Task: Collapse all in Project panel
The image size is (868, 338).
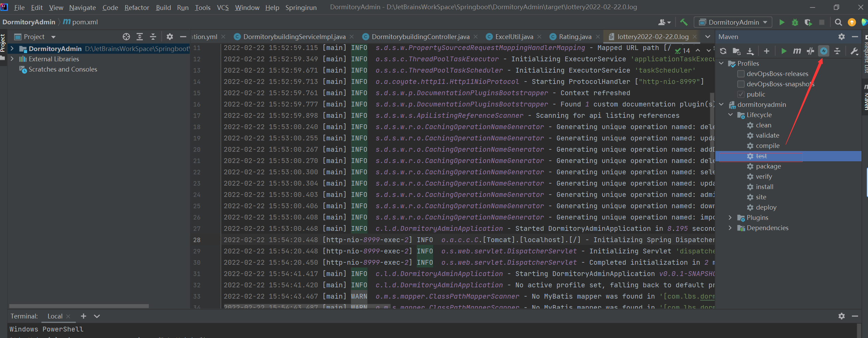Action: (153, 37)
